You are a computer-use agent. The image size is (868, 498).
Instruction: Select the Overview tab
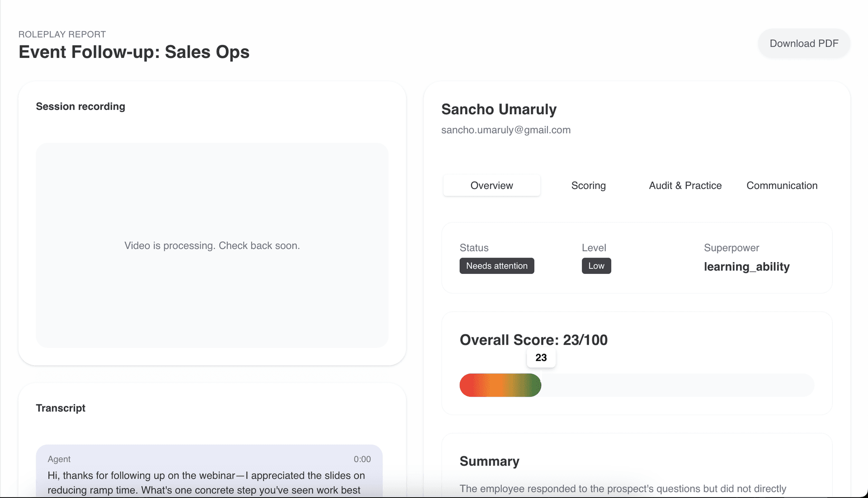tap(491, 185)
